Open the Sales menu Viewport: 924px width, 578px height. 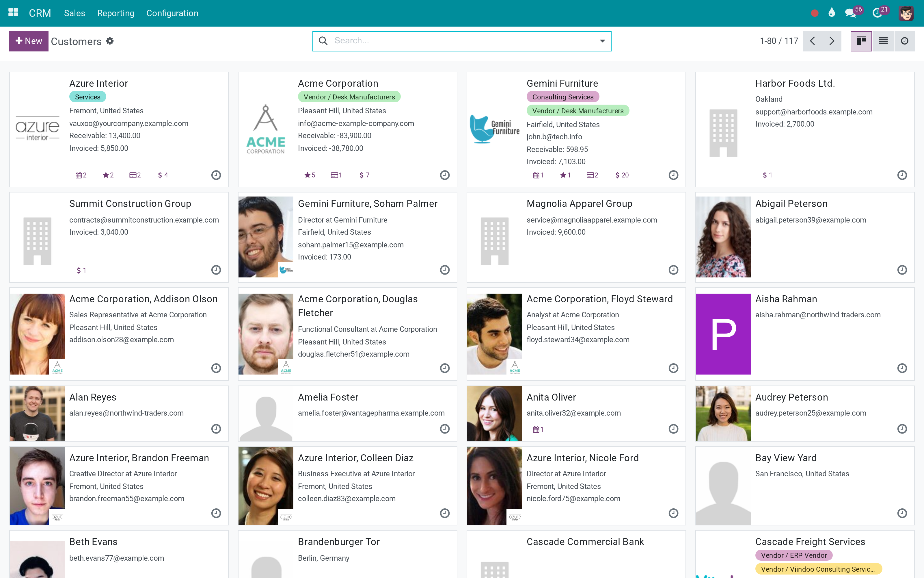coord(74,13)
